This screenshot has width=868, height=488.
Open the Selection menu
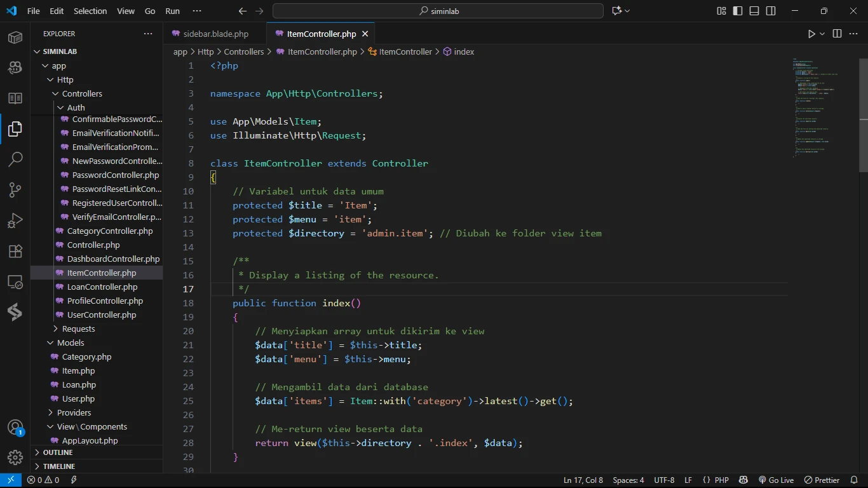(90, 11)
